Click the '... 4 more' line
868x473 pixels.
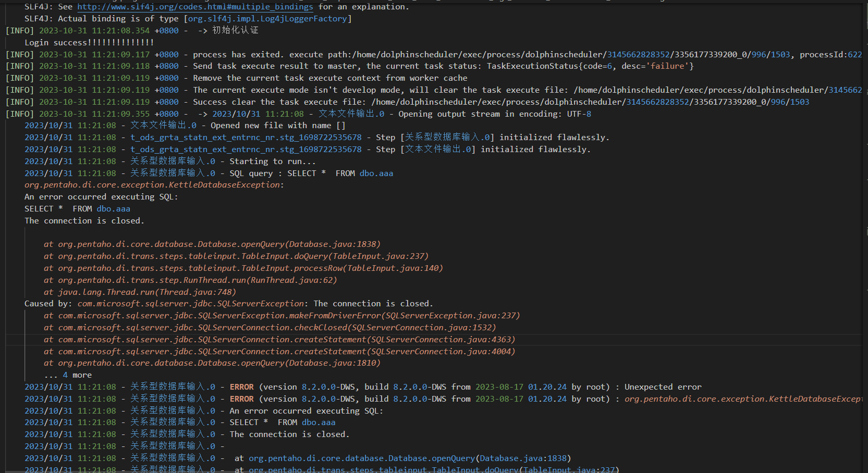(68, 375)
